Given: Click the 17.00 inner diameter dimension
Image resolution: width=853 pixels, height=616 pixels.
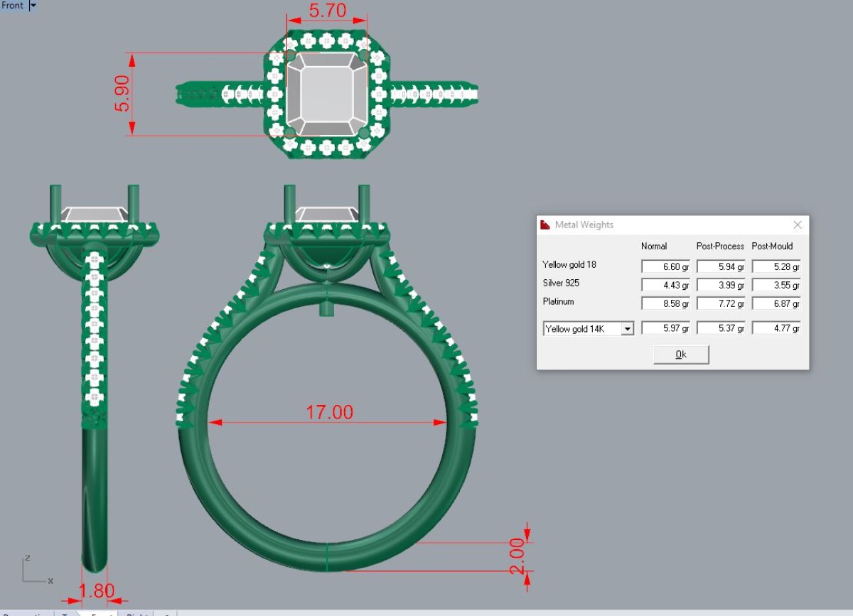Looking at the screenshot, I should click(x=329, y=412).
